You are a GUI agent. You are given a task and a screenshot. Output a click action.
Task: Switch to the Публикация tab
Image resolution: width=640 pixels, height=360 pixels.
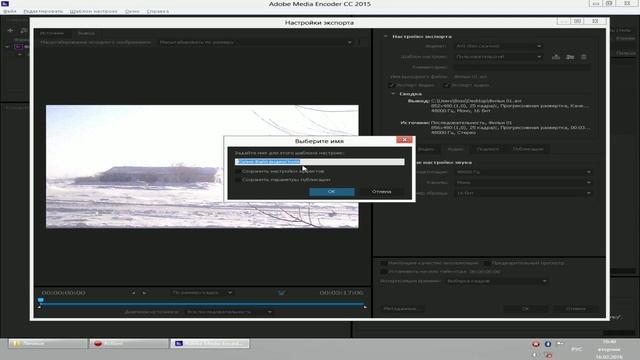(528, 149)
